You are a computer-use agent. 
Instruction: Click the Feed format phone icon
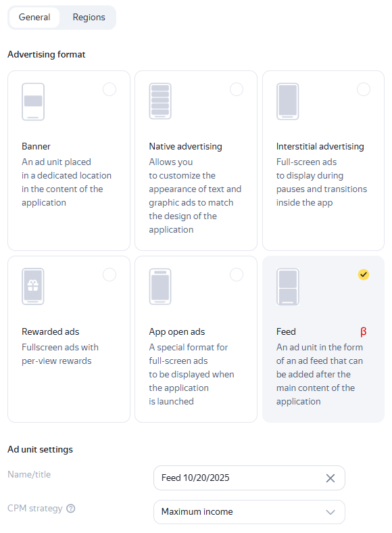[x=288, y=287]
